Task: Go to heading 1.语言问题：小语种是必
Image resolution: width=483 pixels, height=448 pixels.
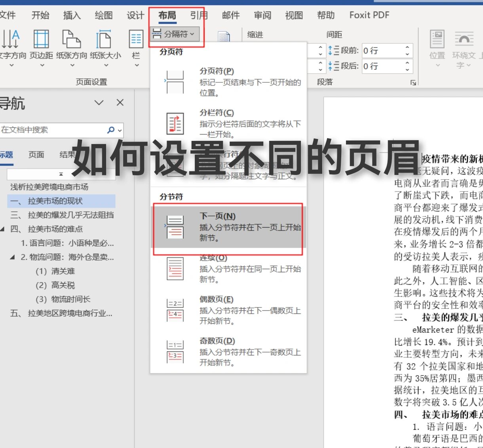Action: [67, 243]
